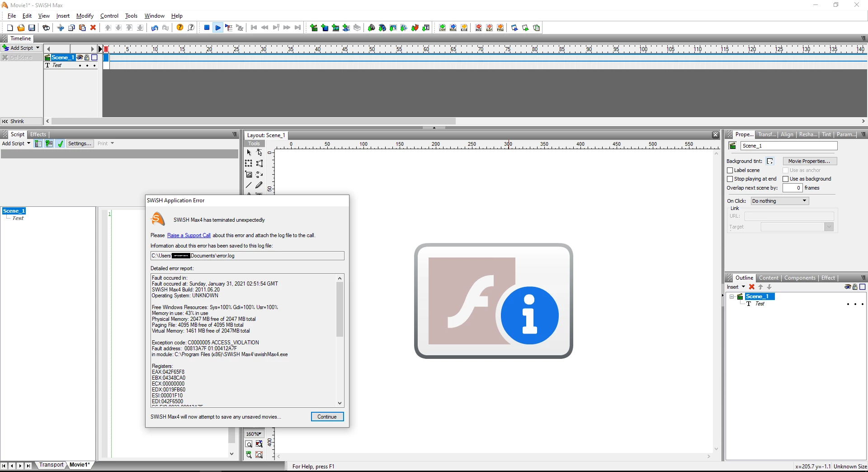Open the Insert dropdown in Outline panel
Viewport: 868px width, 472px height.
[736, 287]
